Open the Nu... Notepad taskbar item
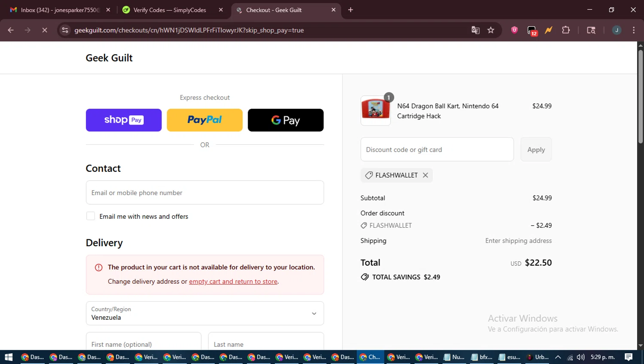Image resolution: width=644 pixels, height=364 pixels. coord(454,357)
